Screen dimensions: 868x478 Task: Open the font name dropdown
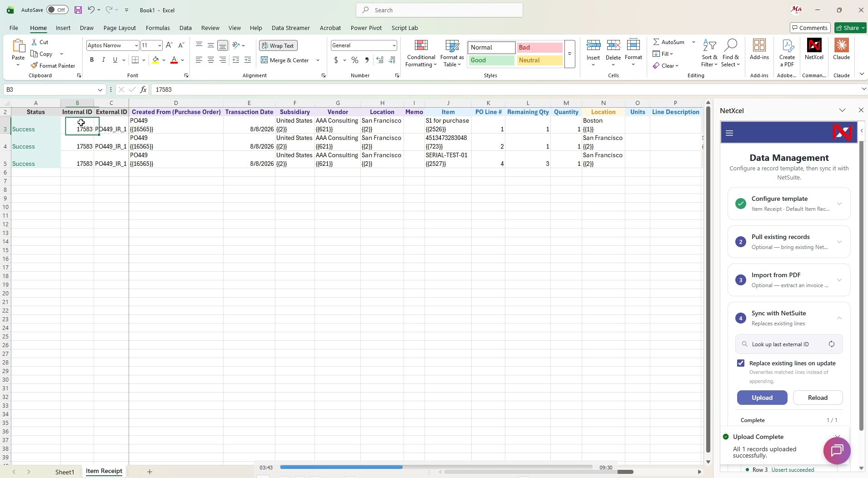coord(136,45)
